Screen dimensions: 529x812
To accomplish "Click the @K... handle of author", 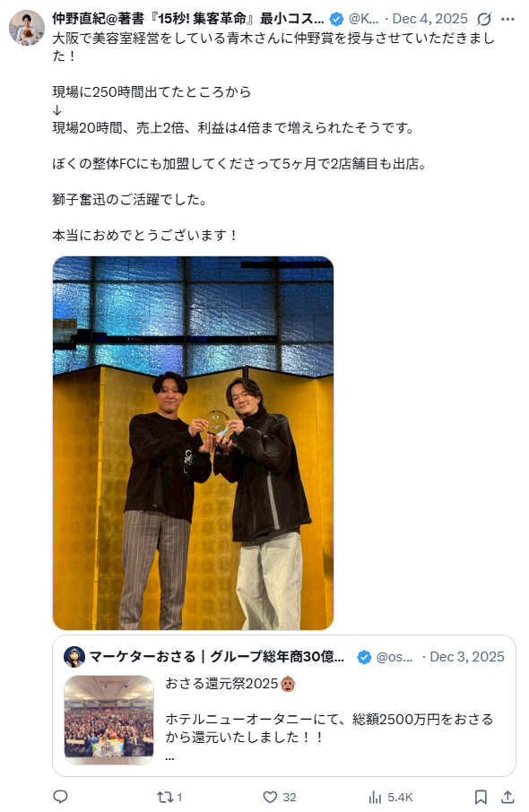I will [x=363, y=19].
